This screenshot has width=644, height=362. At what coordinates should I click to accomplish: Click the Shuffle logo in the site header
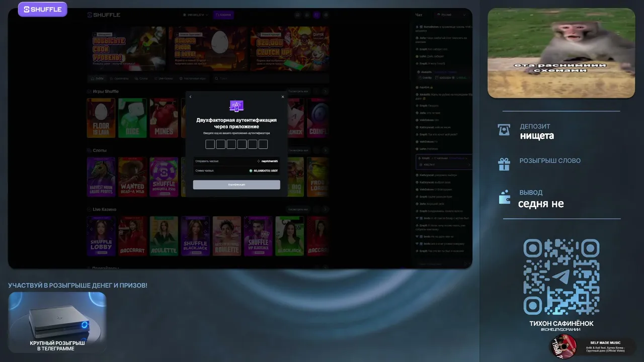coord(104,15)
